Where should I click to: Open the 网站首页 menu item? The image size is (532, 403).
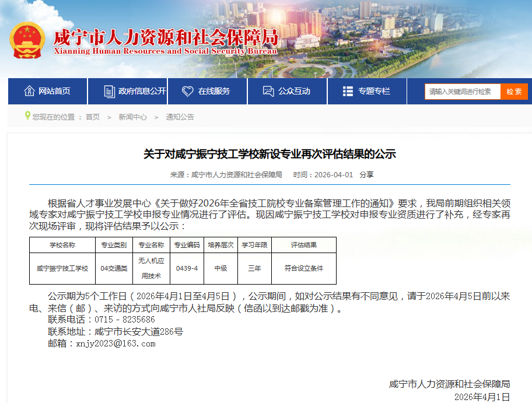pos(47,91)
